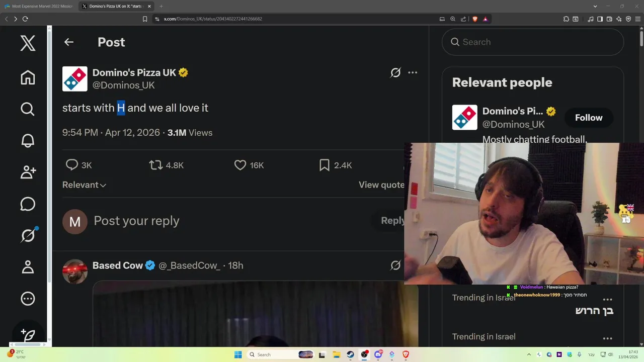Open Notifications bell icon
644x362 pixels.
[x=28, y=140]
